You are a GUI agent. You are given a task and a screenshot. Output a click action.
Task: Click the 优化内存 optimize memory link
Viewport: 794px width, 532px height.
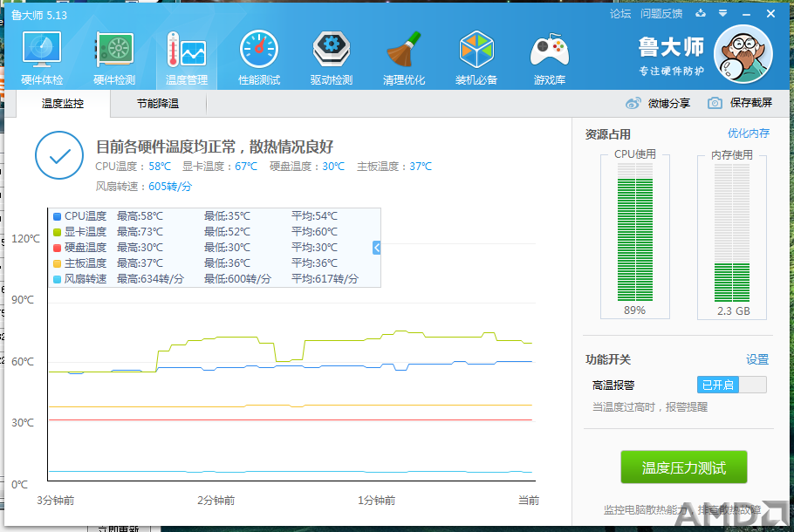coord(749,133)
